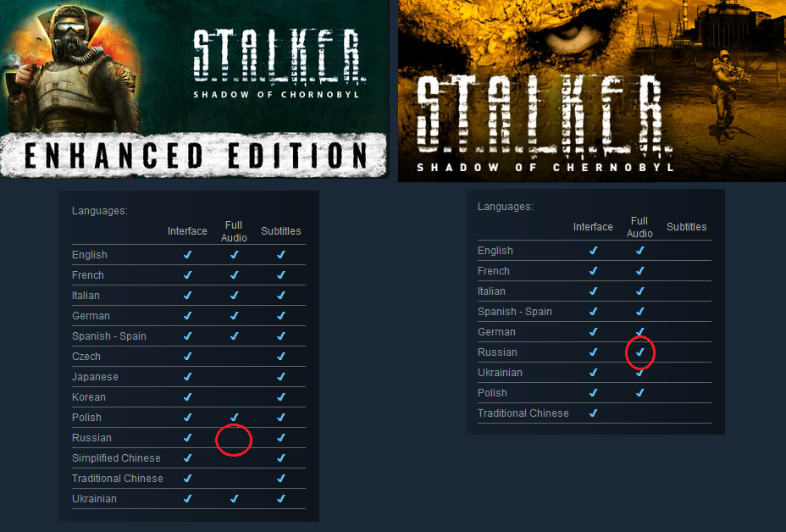
Task: Click Polish Full Audio checkmark in Enhanced table
Action: click(x=234, y=417)
